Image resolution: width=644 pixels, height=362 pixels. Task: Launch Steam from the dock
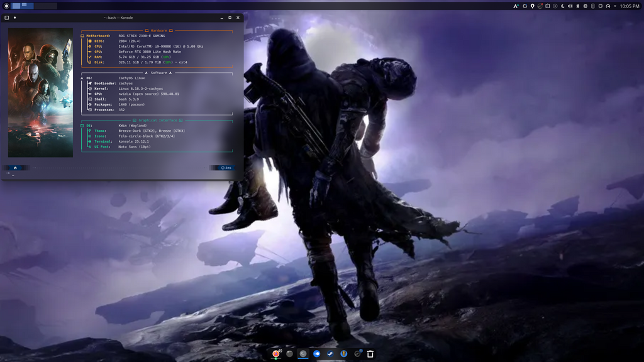(330, 353)
